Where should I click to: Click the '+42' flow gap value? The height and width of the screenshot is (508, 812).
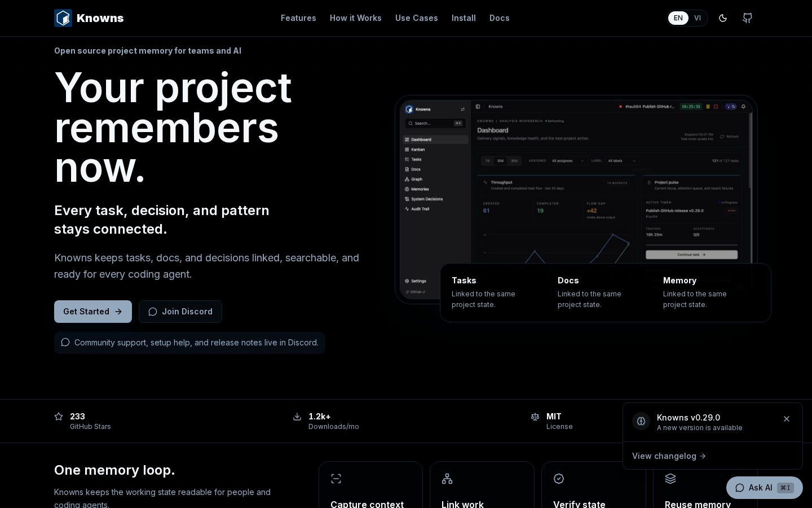coord(592,211)
